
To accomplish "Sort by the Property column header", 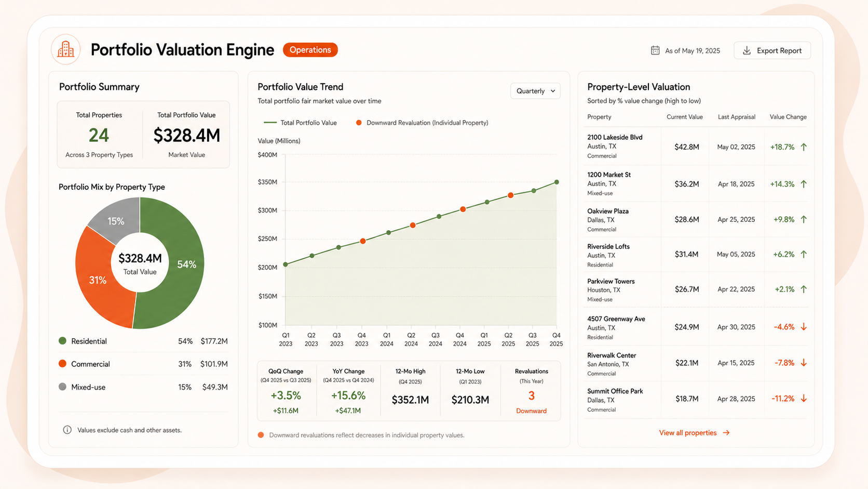I will click(x=599, y=117).
